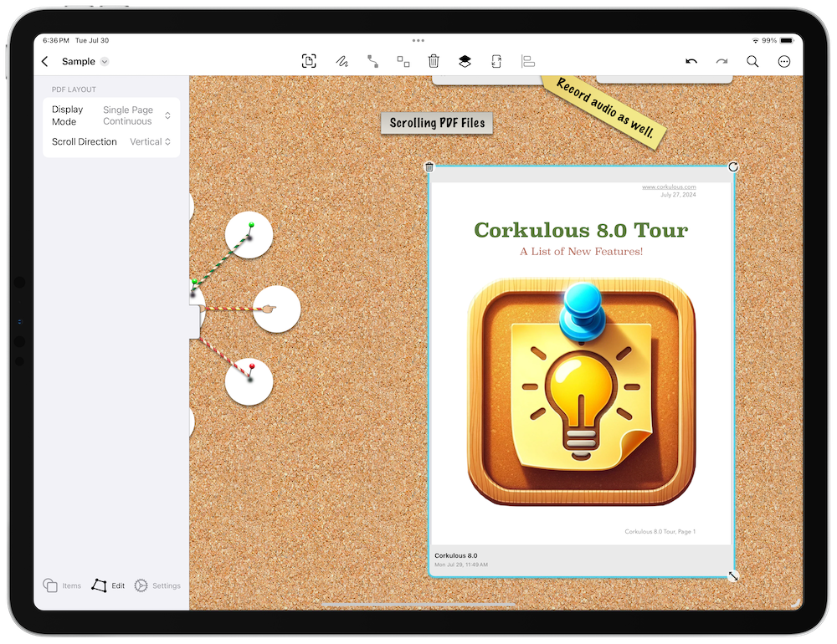Click the rotate handle on the PDF card
The height and width of the screenshot is (644, 837).
tap(733, 166)
